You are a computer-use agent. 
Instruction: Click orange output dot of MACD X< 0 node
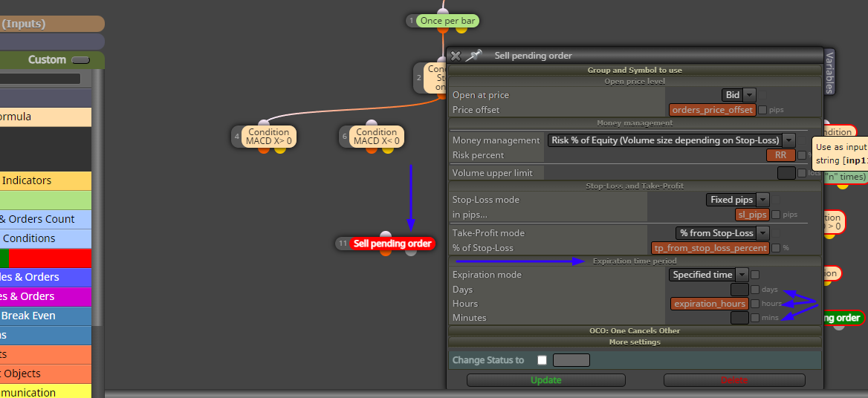[x=372, y=149]
